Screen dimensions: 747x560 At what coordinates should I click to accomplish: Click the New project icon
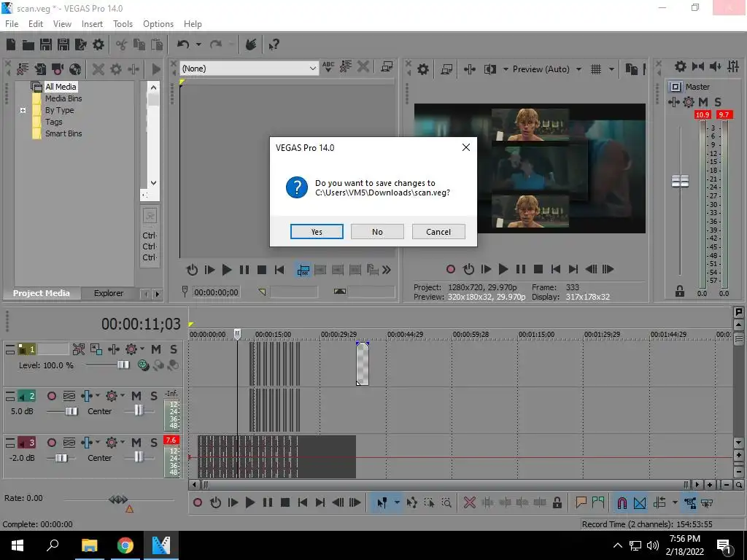click(11, 44)
